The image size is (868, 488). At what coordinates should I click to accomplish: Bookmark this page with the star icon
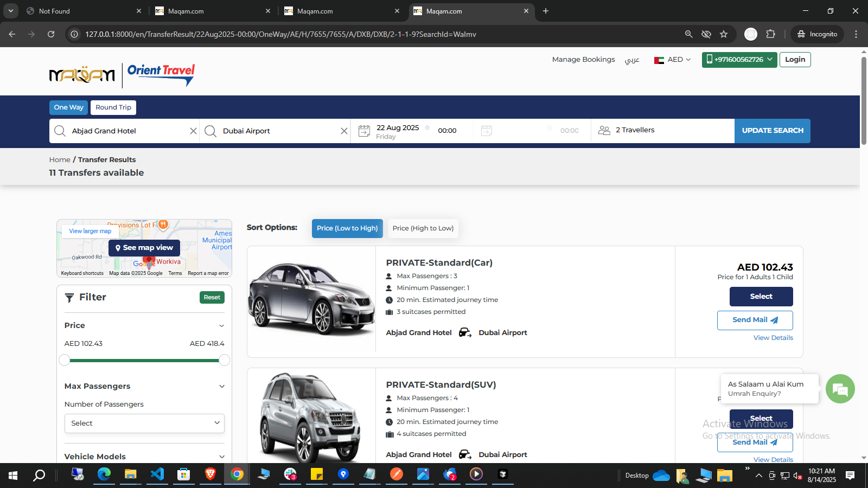coord(723,34)
